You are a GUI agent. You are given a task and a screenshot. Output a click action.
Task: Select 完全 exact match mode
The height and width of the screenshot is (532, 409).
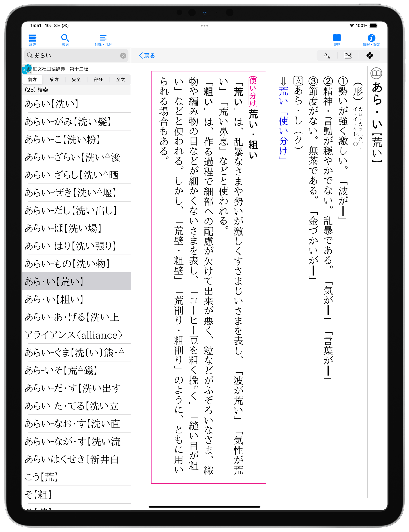tap(76, 80)
